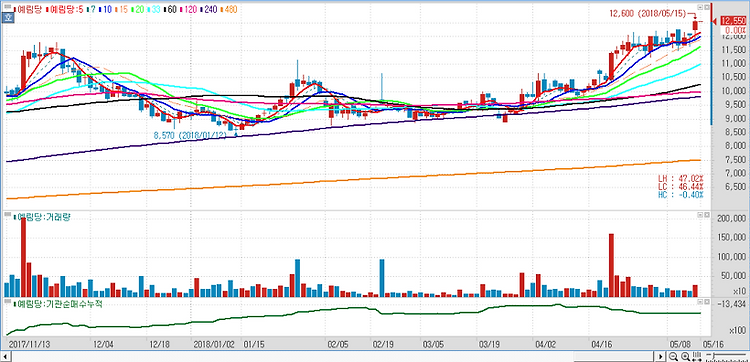Click the 2017/11/13 date axis label
750x362 pixels.
tap(29, 343)
